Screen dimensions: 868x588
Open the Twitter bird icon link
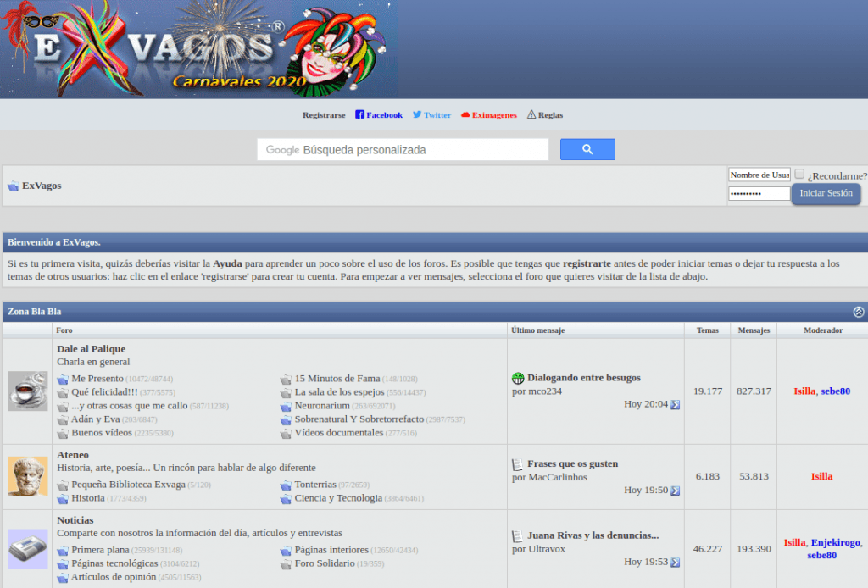pos(417,114)
